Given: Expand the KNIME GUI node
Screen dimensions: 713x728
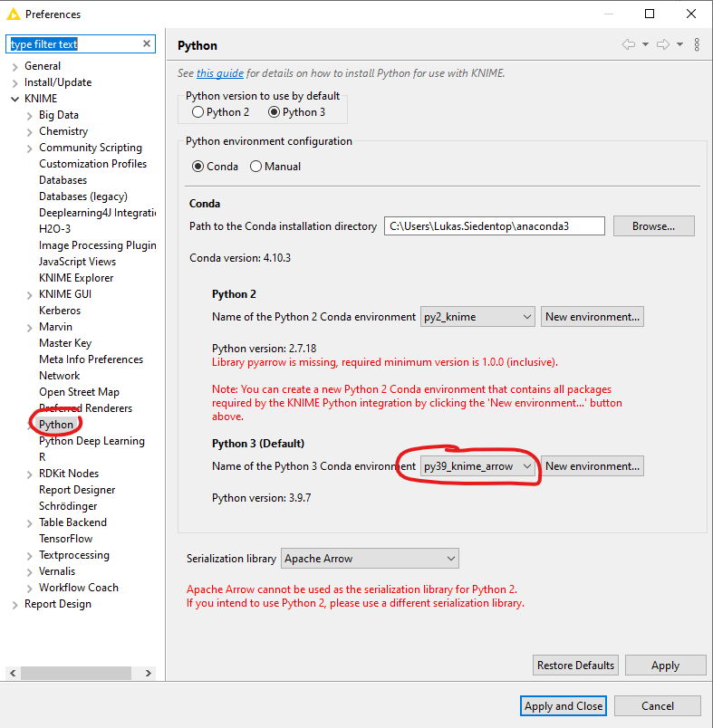Looking at the screenshot, I should click(x=29, y=295).
